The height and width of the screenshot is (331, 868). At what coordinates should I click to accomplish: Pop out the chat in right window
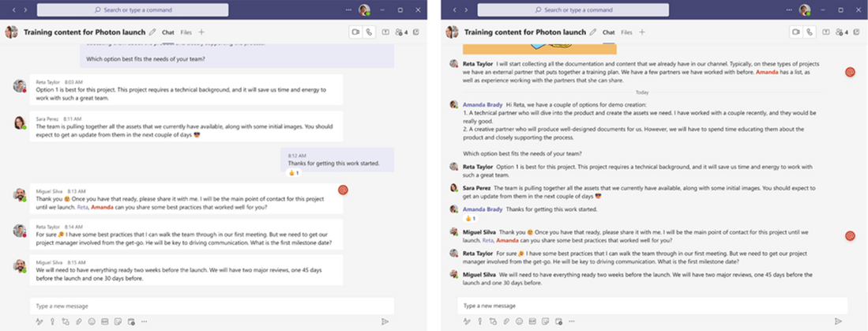(857, 32)
